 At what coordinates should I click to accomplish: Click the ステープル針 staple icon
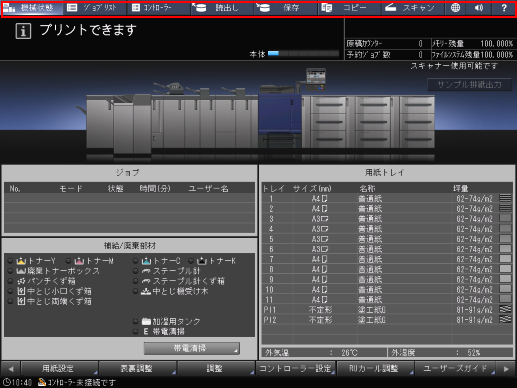pos(146,271)
